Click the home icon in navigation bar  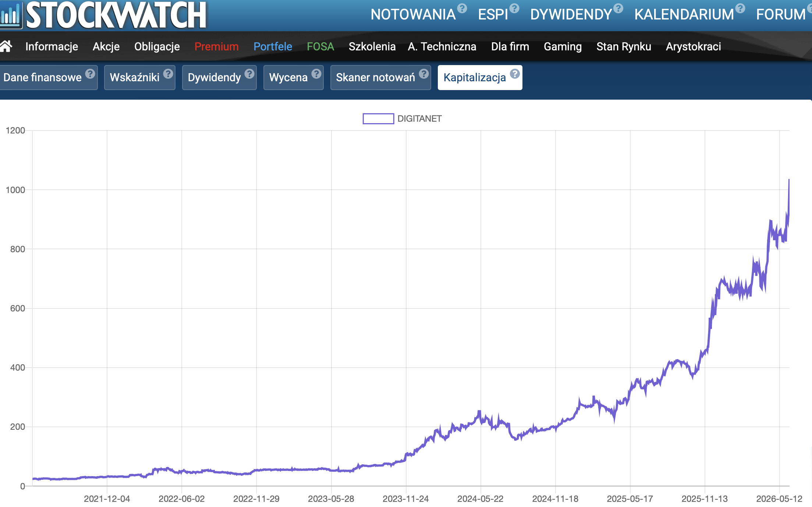tap(6, 46)
